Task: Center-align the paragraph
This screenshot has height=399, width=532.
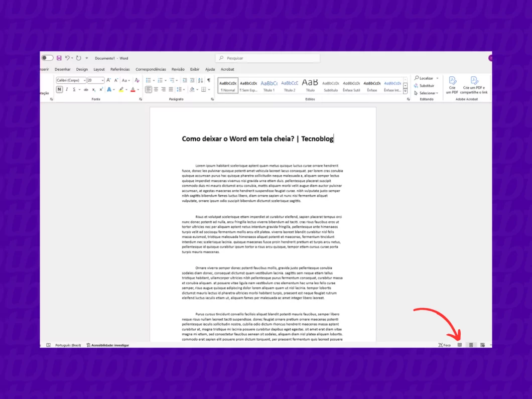Action: point(156,89)
